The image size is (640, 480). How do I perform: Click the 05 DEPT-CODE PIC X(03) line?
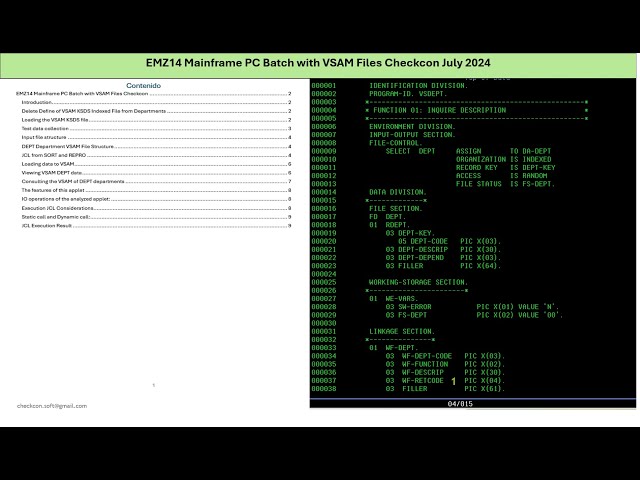tap(449, 241)
